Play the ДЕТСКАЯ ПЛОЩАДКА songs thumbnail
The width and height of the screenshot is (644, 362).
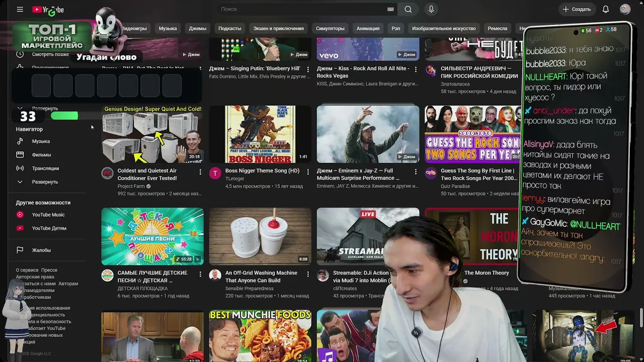coord(152,236)
